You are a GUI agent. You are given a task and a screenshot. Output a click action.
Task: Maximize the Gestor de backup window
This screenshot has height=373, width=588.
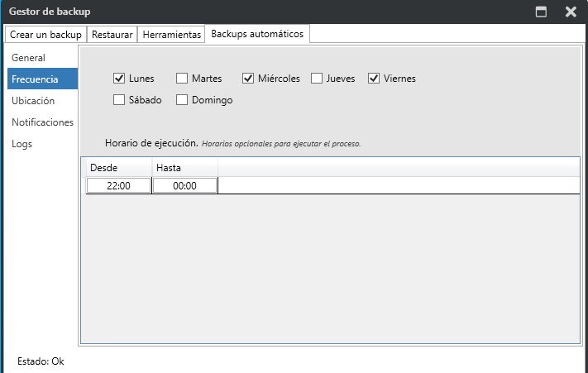(542, 12)
